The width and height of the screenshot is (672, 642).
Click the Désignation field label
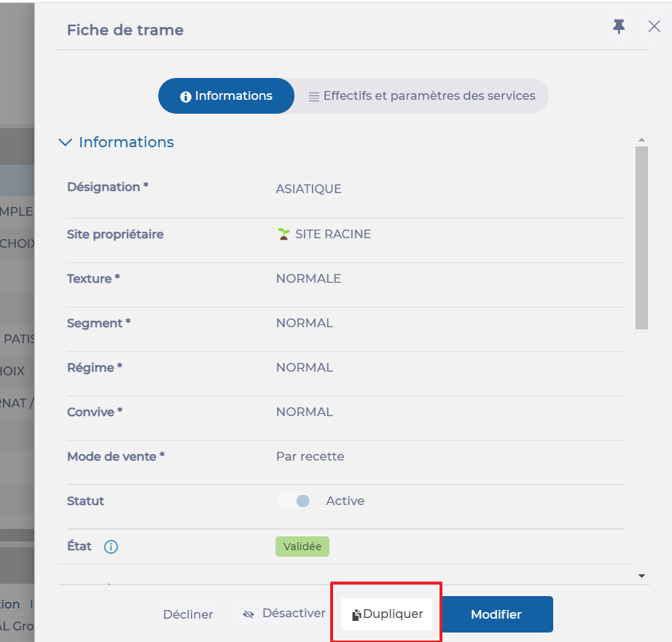108,187
